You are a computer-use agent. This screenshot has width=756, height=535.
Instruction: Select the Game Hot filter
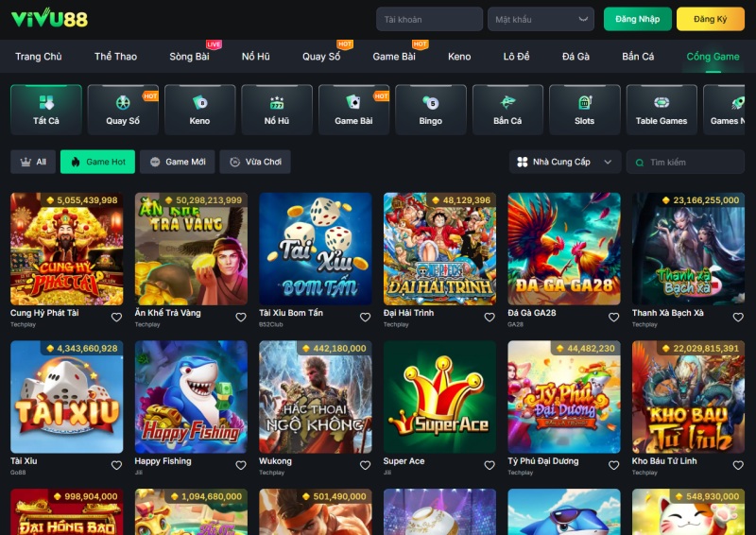click(97, 162)
